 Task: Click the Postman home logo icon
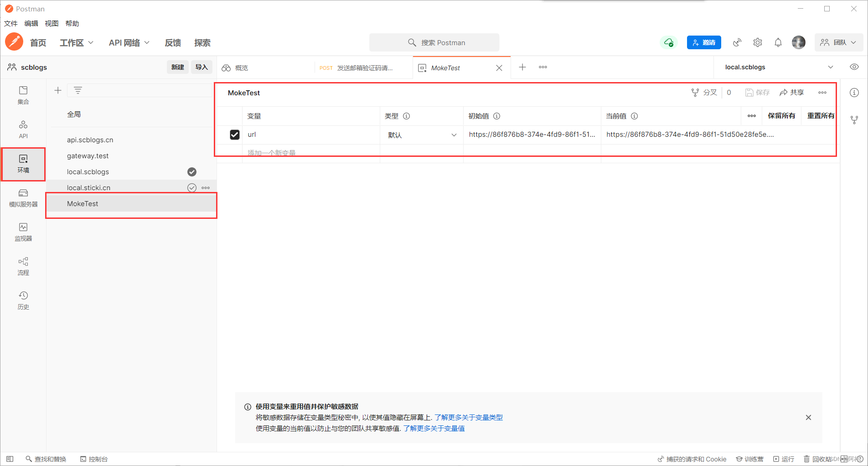14,42
